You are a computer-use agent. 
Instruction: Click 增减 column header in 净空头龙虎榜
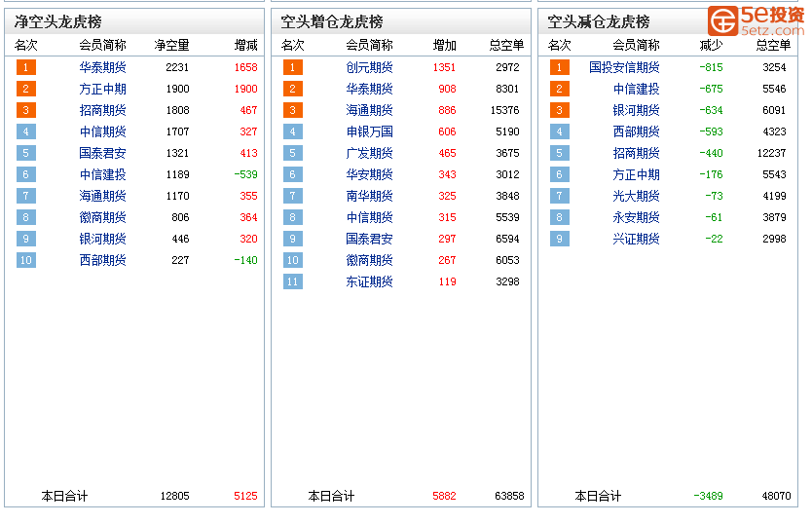245,46
